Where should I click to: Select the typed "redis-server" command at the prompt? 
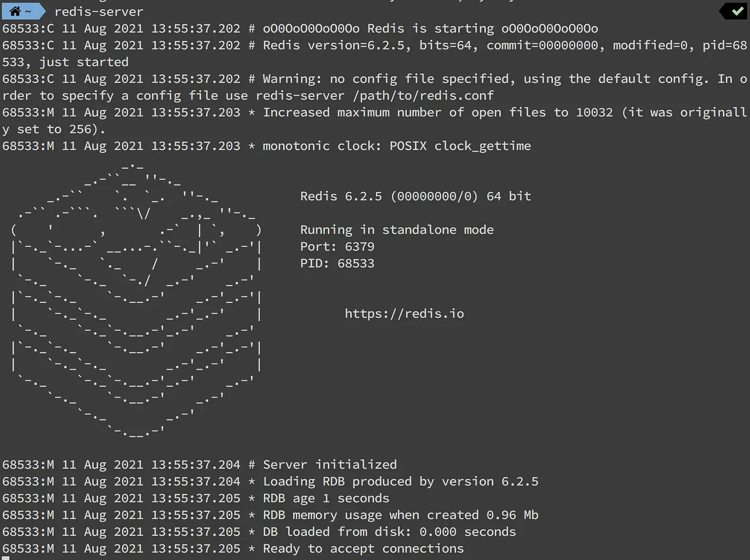(99, 12)
